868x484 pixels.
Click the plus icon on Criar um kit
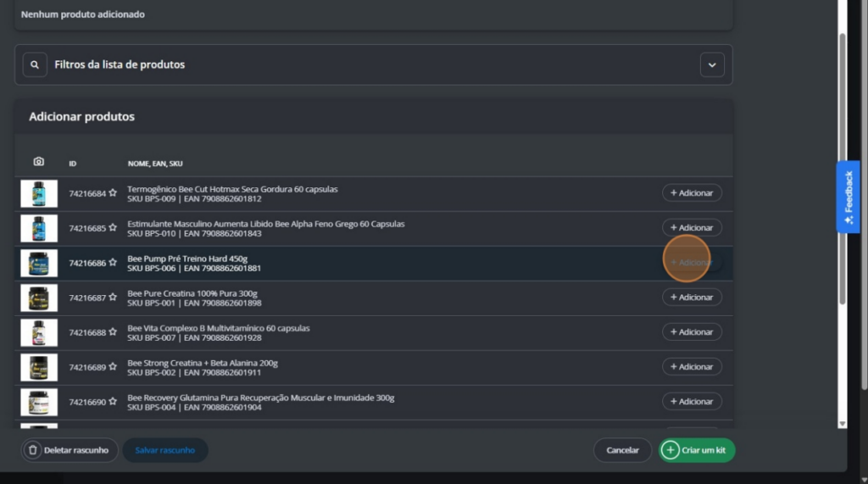click(670, 450)
